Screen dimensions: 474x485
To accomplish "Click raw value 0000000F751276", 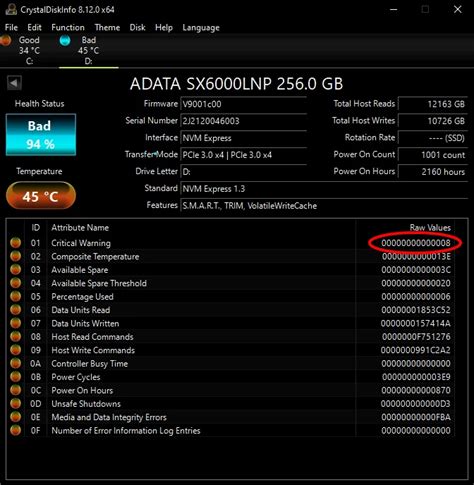I will pos(416,337).
